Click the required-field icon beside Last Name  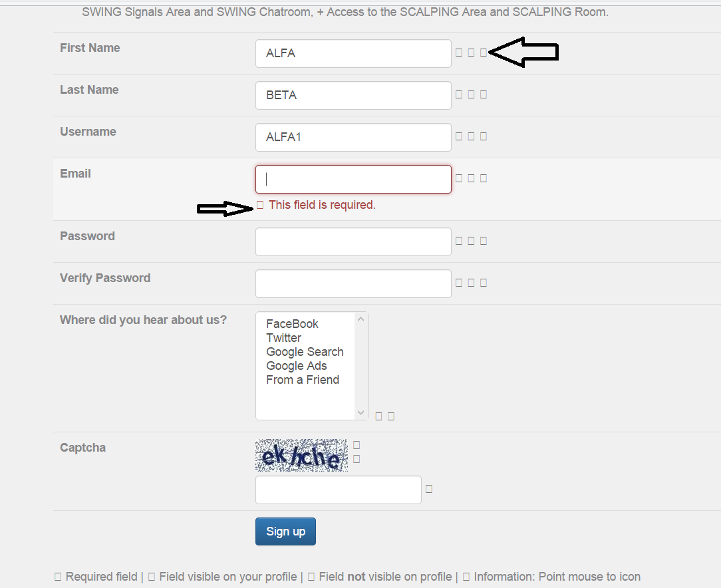[459, 94]
